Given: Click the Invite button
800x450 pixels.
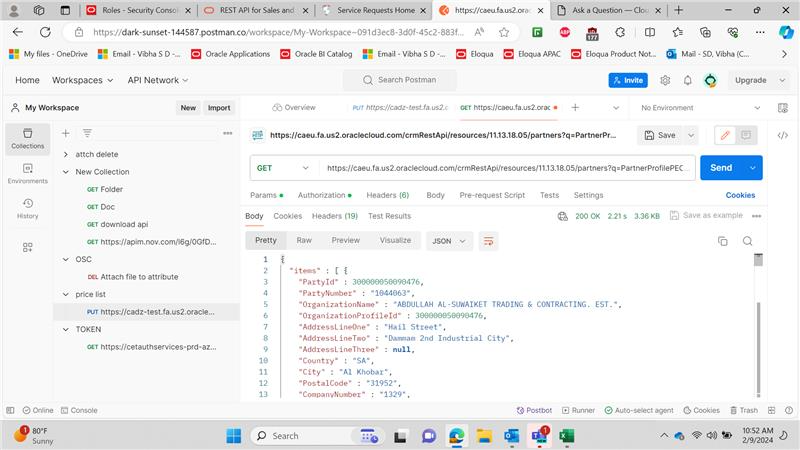Looking at the screenshot, I should pos(628,80).
